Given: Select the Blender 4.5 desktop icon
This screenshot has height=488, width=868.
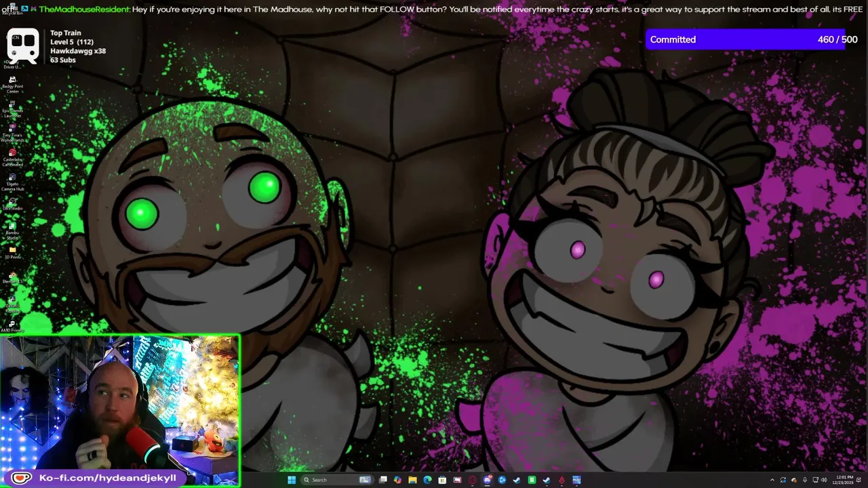Looking at the screenshot, I should [12, 277].
